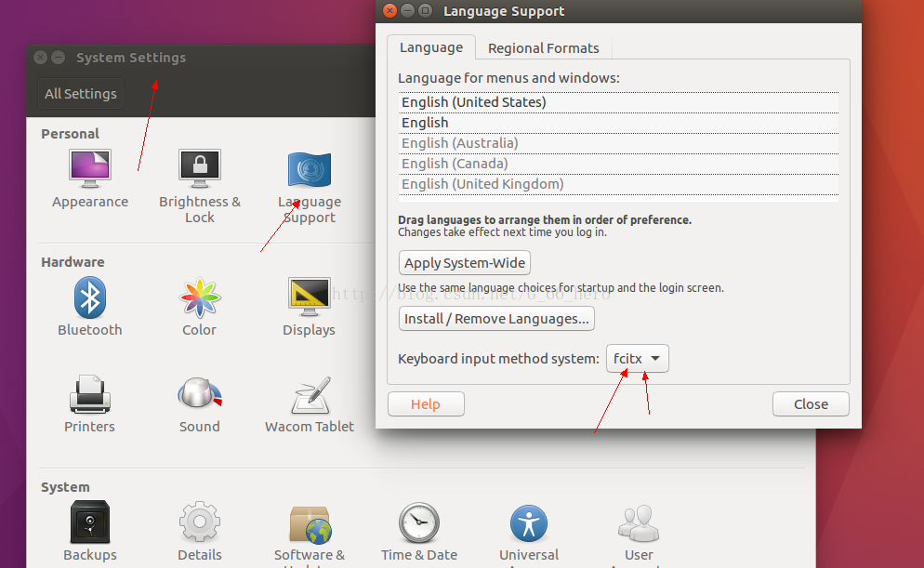
Task: Open the fcitx input method dropdown
Action: pos(637,358)
